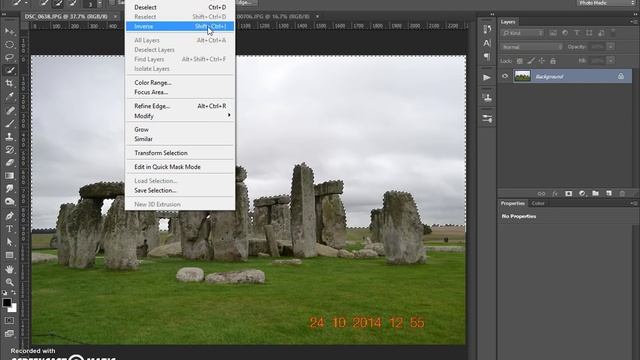Create new adjustment layer
Viewport: 640px width, 360px height.
coord(582,193)
